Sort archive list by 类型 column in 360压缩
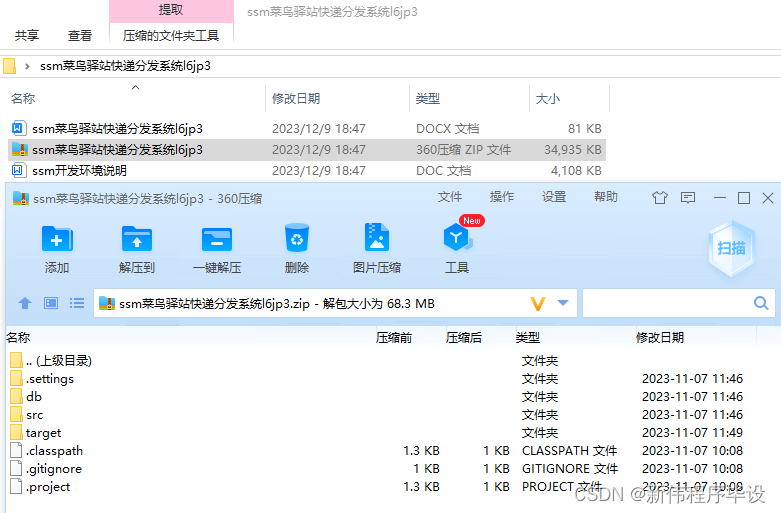The image size is (781, 513). click(x=528, y=338)
